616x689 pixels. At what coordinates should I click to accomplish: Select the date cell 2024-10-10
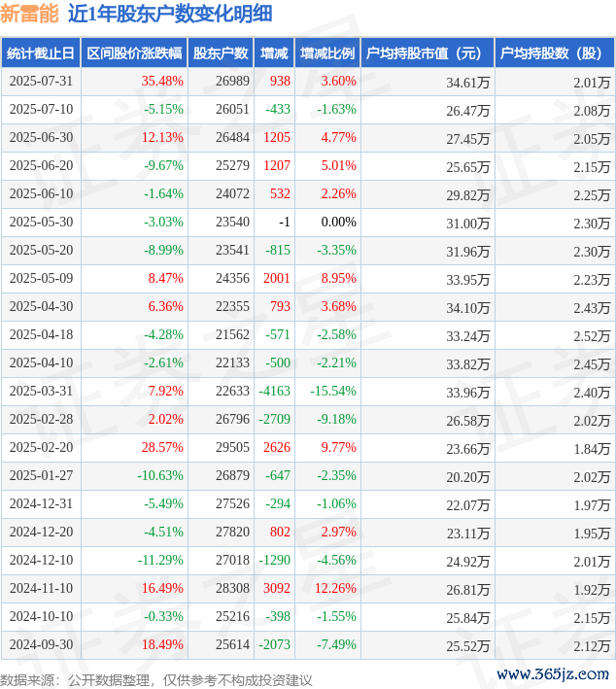click(42, 615)
